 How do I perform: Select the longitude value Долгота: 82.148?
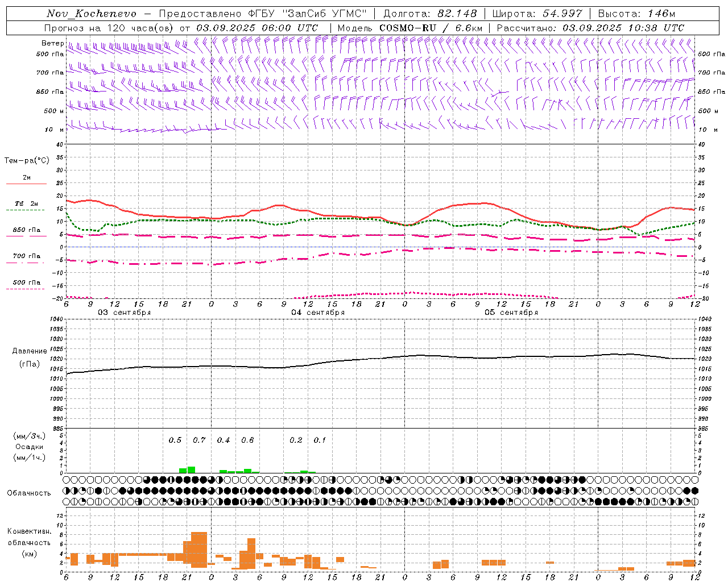coord(430,14)
